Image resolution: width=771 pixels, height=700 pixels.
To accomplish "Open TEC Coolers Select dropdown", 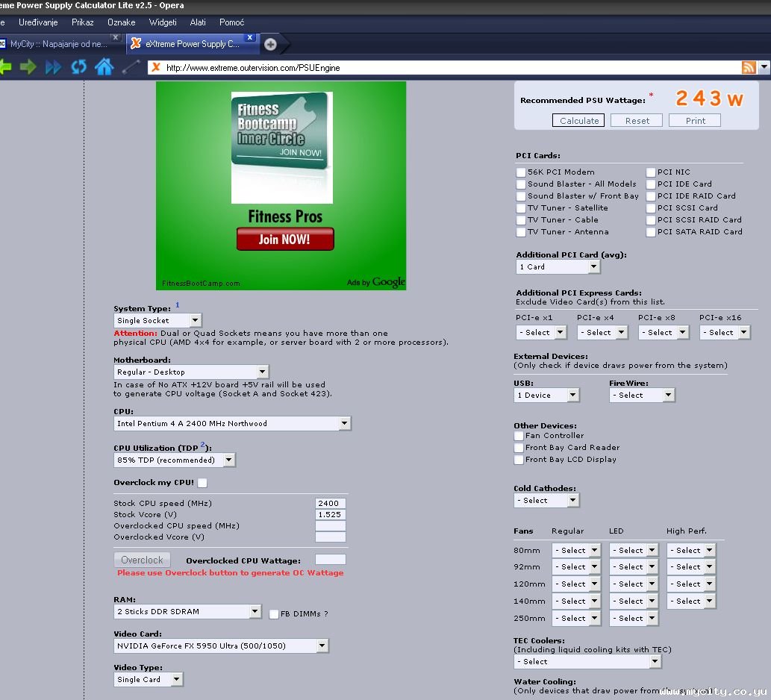I will click(x=587, y=662).
